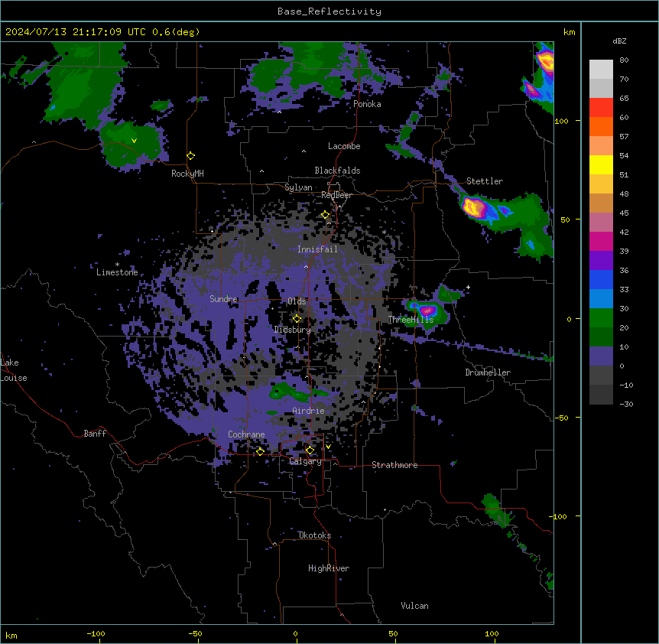Click the Lacombe city label
Viewport: 659px width, 644px height.
click(344, 146)
